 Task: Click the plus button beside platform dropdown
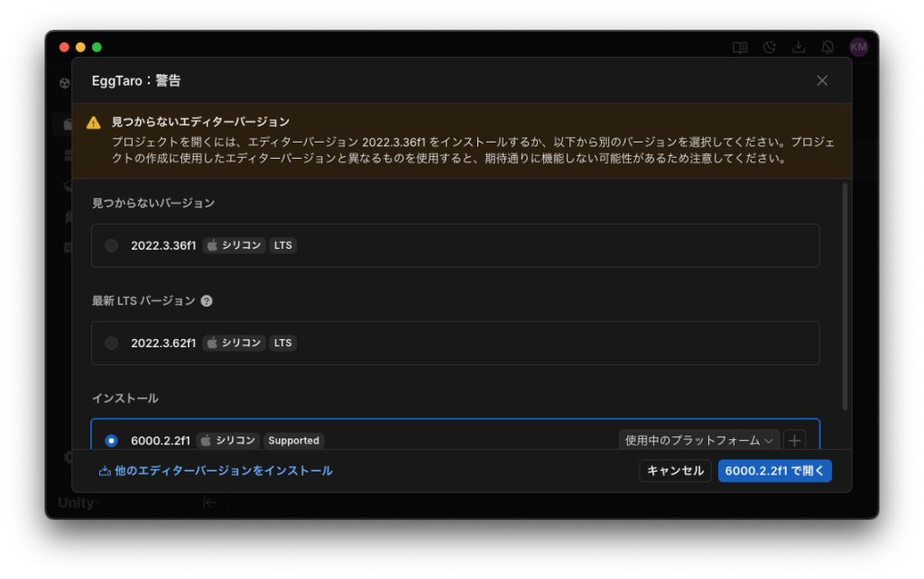point(794,441)
